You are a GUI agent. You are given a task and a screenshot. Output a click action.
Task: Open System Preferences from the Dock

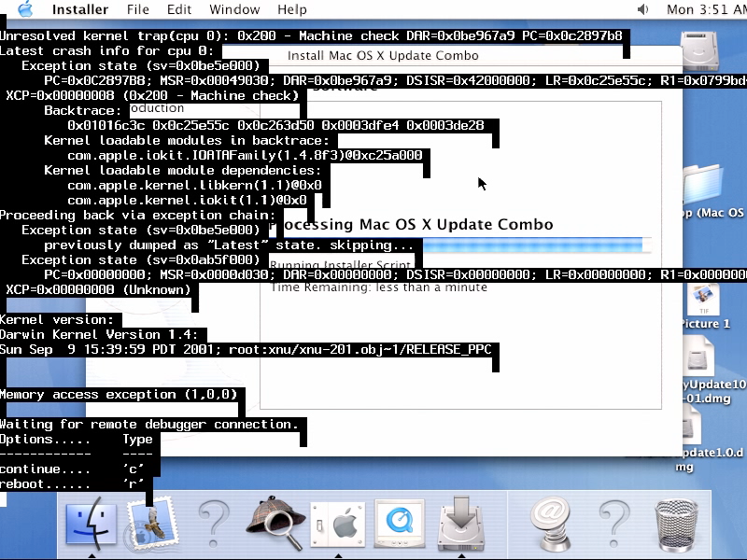338,525
